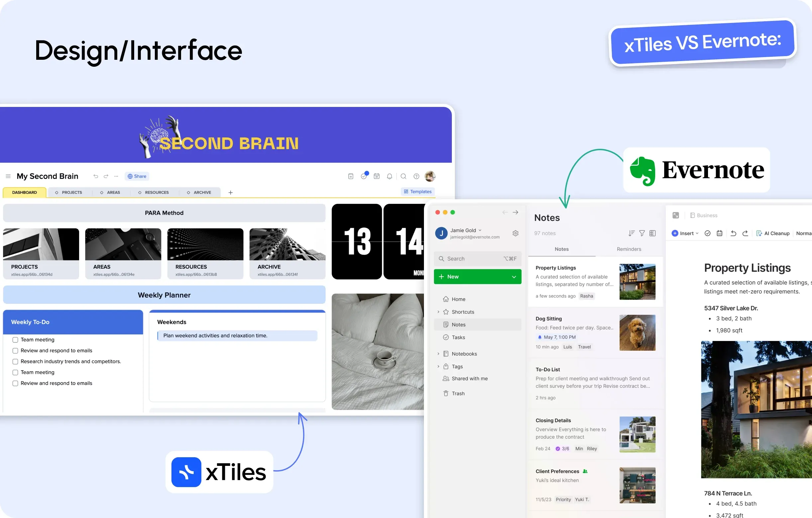Open the To-Do List note
Viewport: 812px width, 518px height.
click(595, 383)
